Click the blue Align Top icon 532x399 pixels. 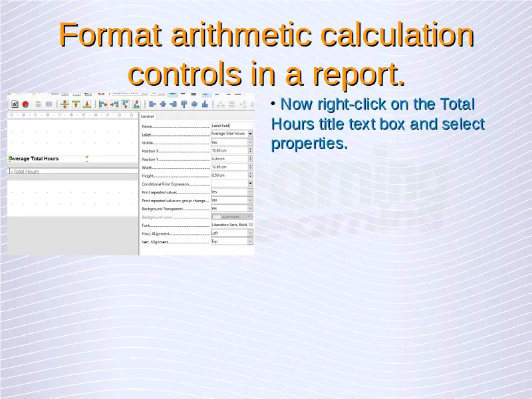pos(184,104)
